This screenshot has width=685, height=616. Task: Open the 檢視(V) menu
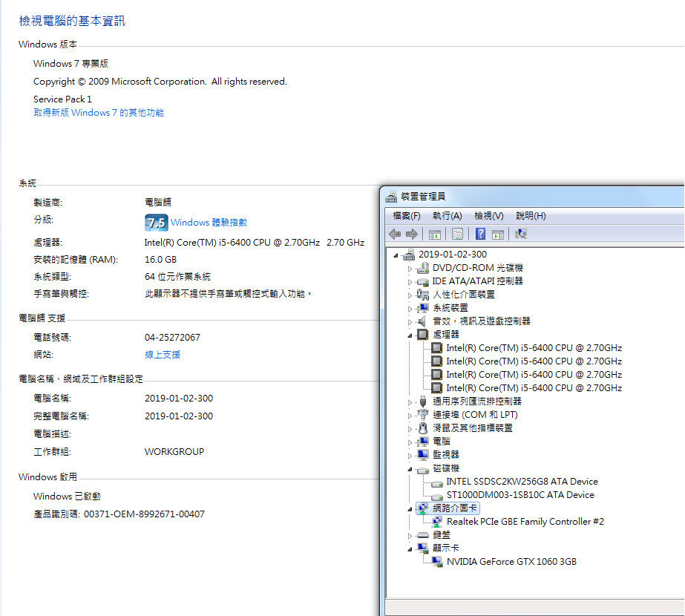click(489, 216)
